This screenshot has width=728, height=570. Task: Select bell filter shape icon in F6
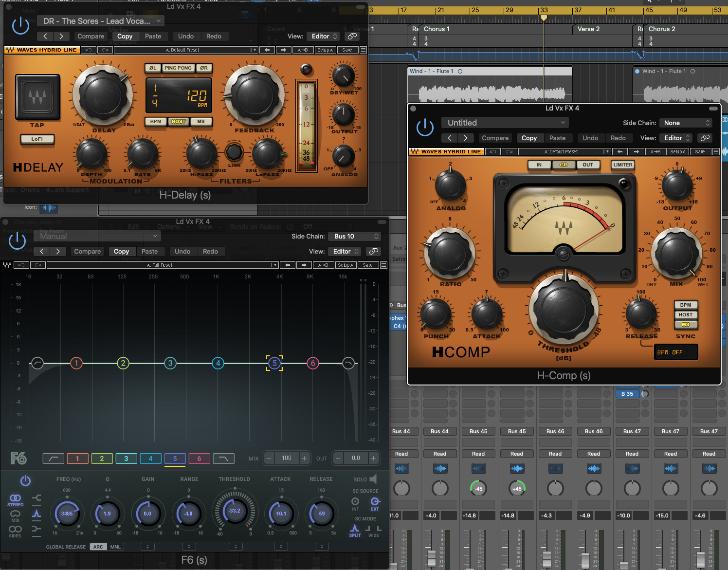click(36, 514)
